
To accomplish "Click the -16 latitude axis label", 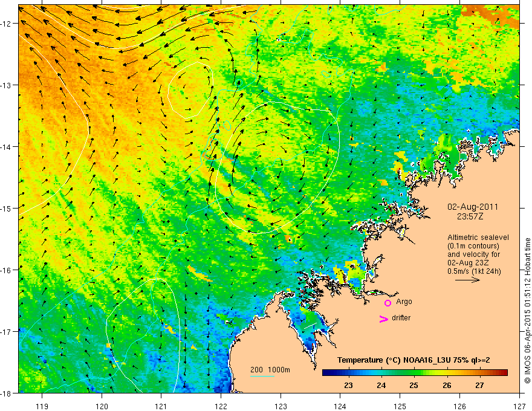I will 6,270.
